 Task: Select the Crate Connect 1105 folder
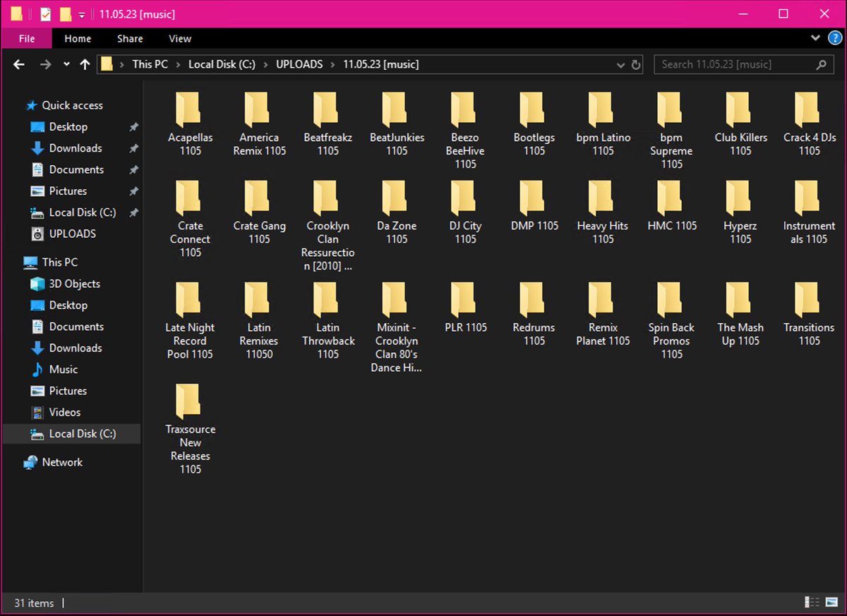190,219
